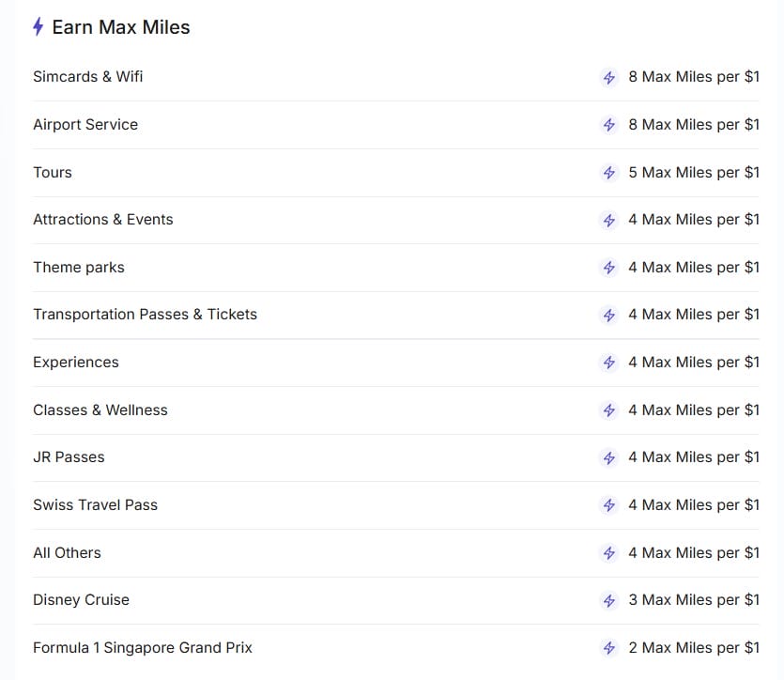784x680 pixels.
Task: Click the Earn Max Miles heading
Action: (121, 27)
